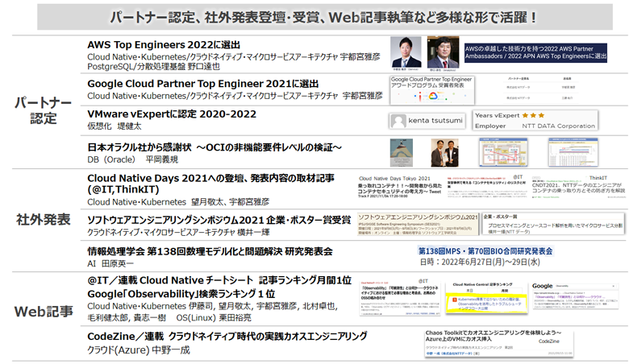Viewport: 629px width, 364px height.
Task: Open the @IT コンテナセキュリティ article thumbnail
Action: click(x=487, y=187)
